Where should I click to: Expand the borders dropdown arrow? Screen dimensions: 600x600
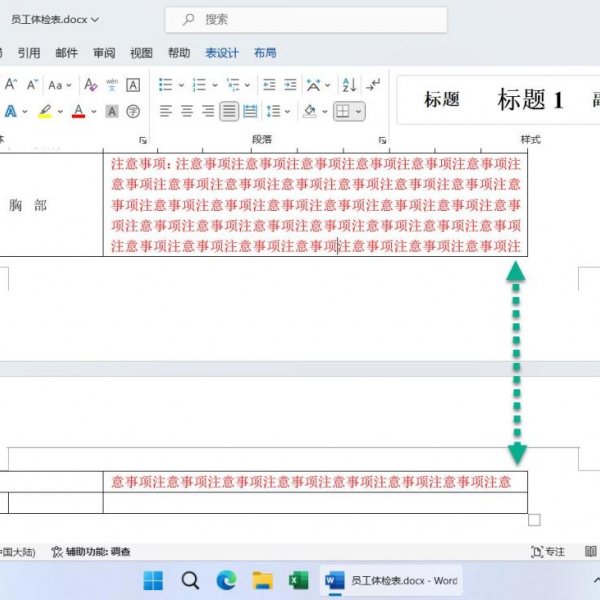(x=358, y=111)
